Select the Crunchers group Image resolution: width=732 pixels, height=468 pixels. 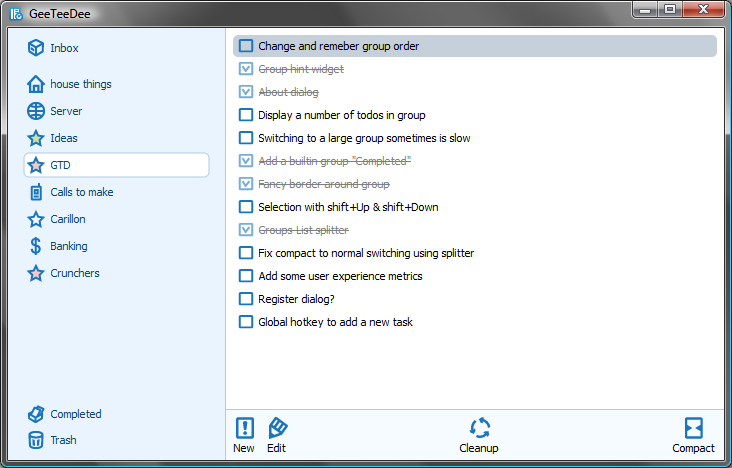point(75,273)
